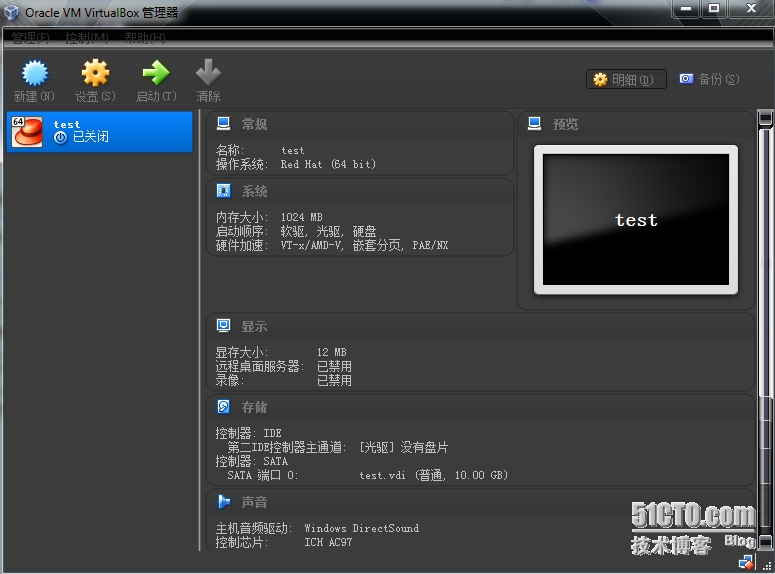Open the 帮助 menu
This screenshot has height=574, width=775.
tap(145, 38)
